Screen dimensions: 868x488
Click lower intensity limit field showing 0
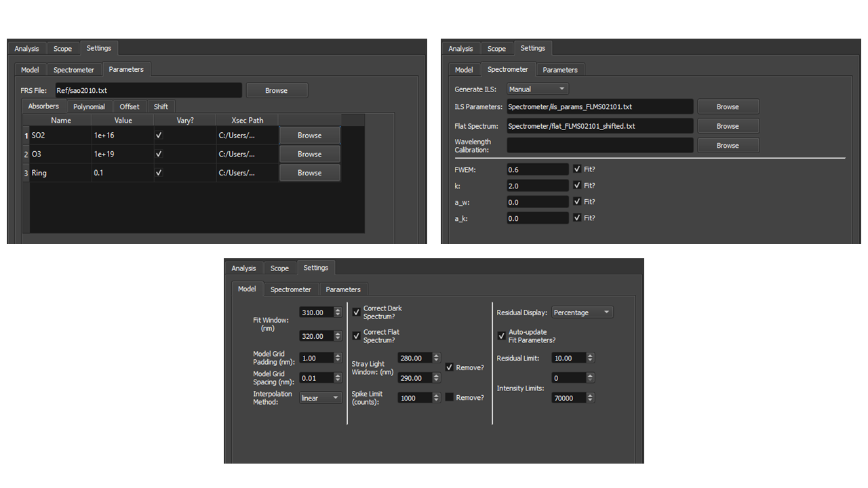[x=569, y=378]
